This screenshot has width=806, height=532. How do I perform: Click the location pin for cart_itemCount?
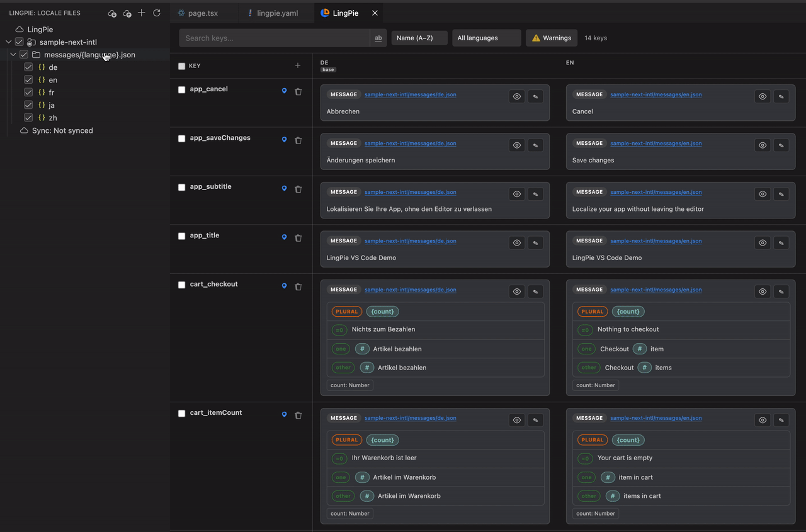tap(284, 415)
